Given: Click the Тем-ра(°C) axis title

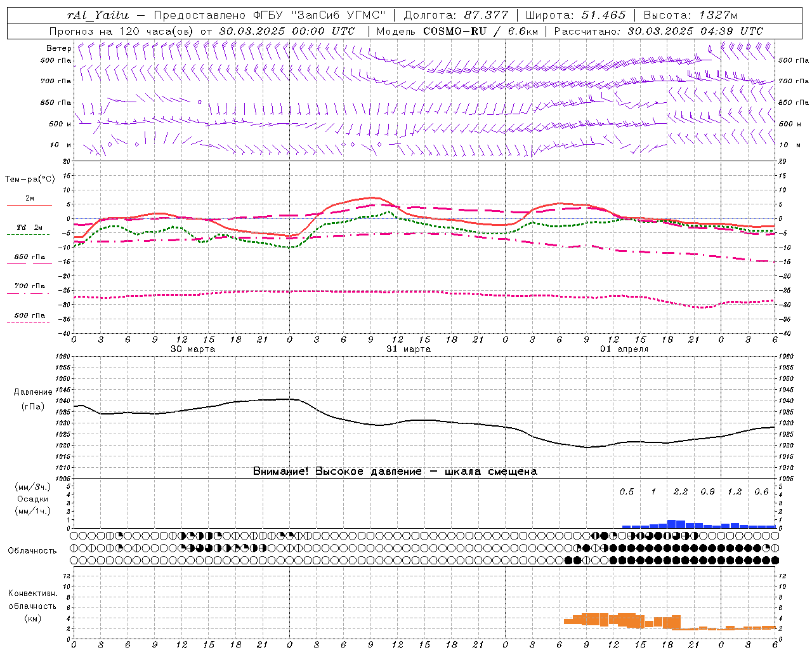Looking at the screenshot, I should 30,180.
